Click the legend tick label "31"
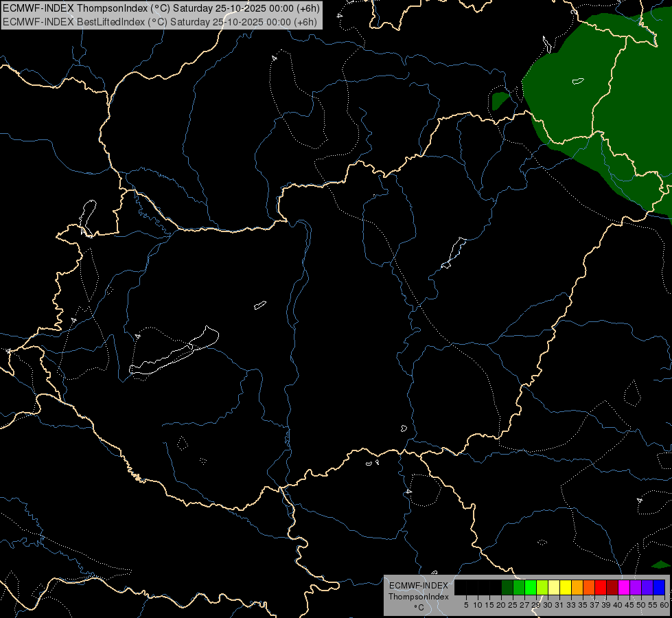The width and height of the screenshot is (672, 618). tap(559, 605)
